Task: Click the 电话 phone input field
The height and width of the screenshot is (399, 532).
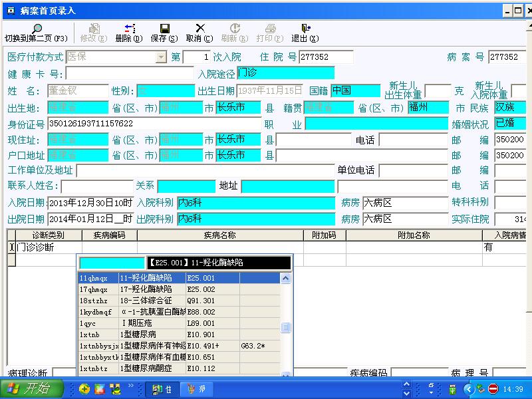Action: click(x=414, y=140)
